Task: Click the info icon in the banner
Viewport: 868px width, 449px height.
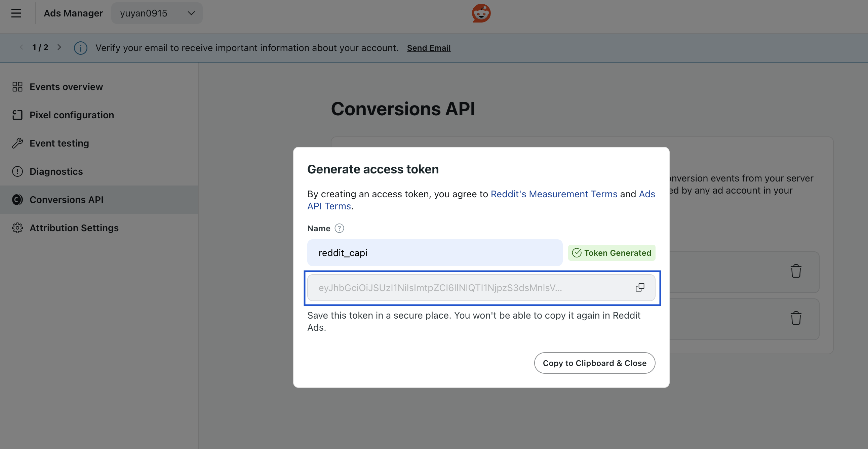Action: [81, 48]
